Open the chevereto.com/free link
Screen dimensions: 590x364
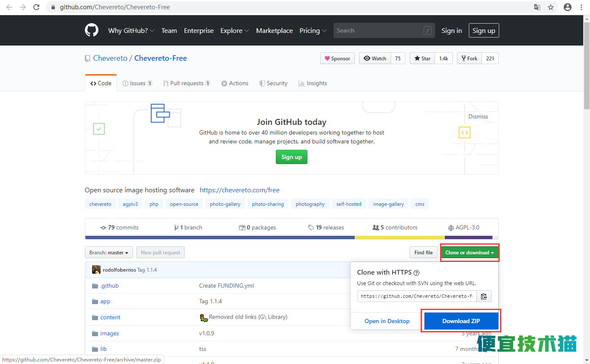point(239,190)
